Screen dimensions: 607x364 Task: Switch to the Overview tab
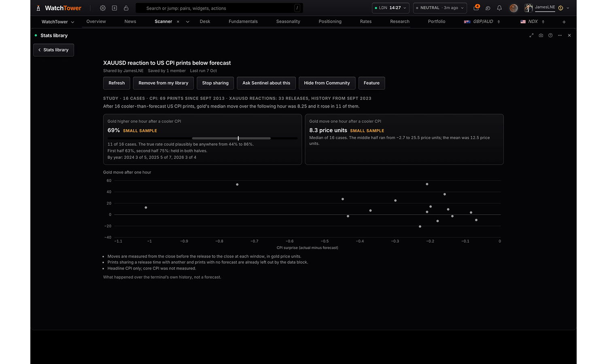pos(96,21)
